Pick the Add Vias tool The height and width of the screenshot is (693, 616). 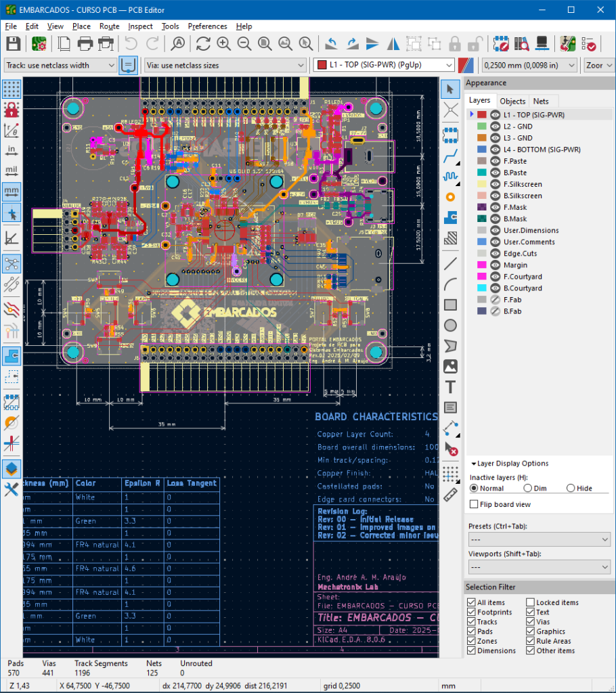pyautogui.click(x=450, y=197)
